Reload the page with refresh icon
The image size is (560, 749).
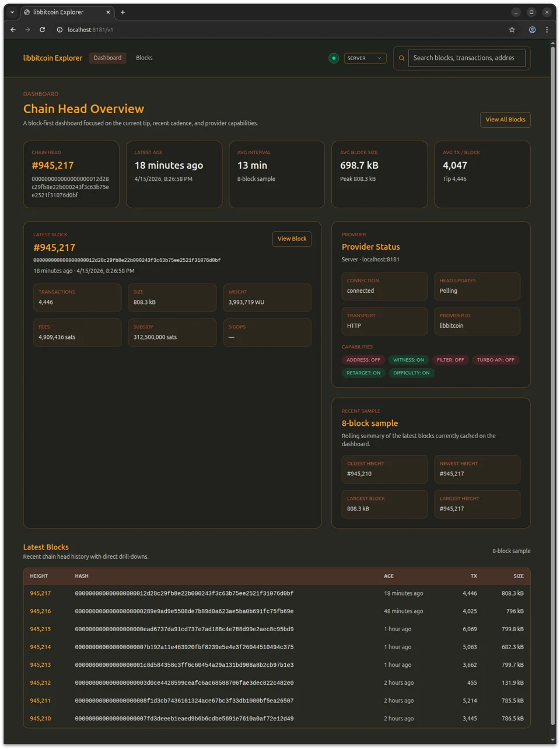coord(42,30)
